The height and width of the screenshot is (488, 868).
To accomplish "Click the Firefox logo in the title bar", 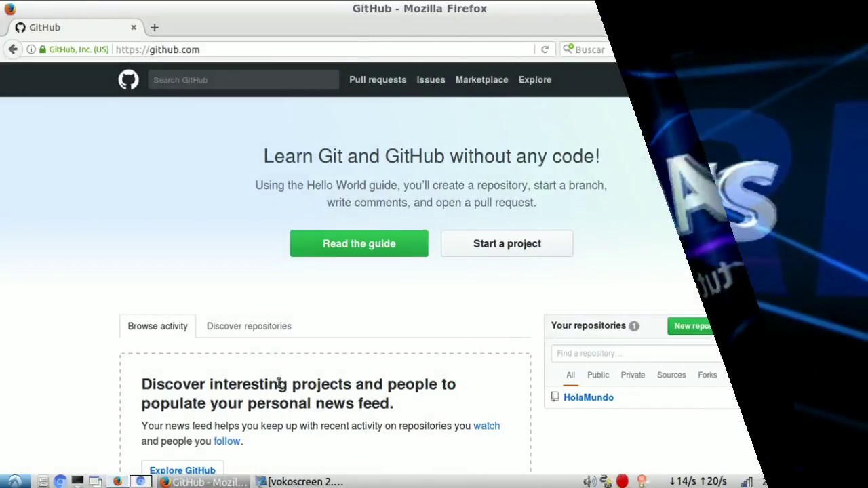I will coord(10,8).
